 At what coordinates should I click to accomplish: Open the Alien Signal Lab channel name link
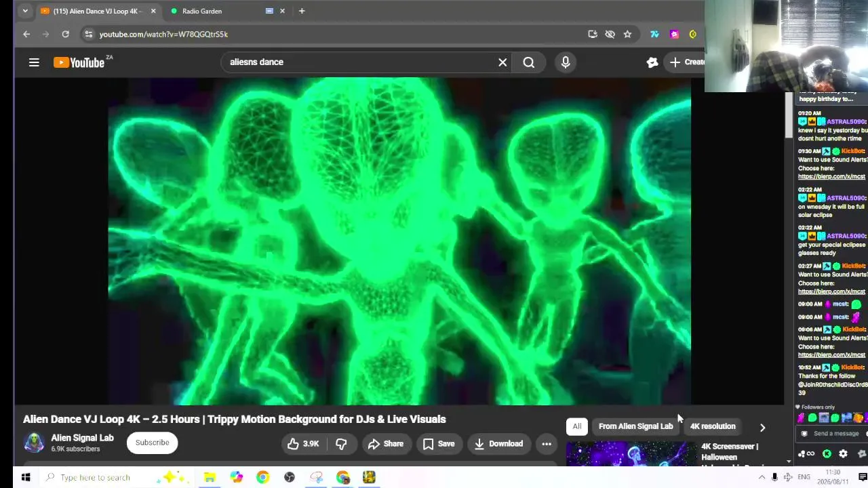pyautogui.click(x=83, y=438)
